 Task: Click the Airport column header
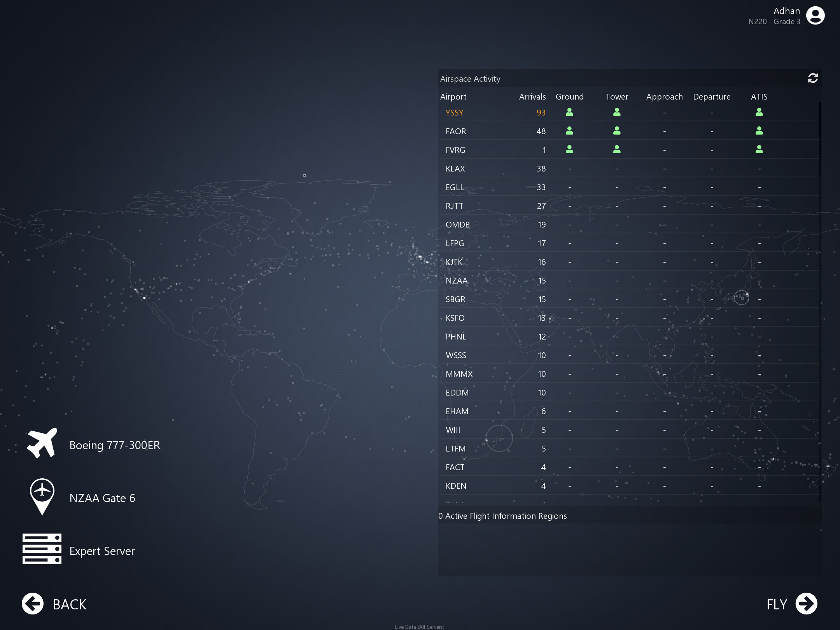[453, 97]
